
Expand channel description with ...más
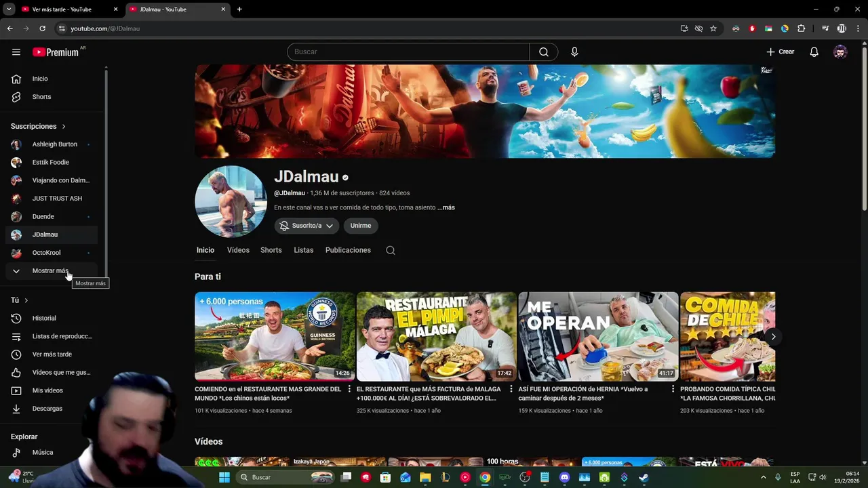(x=446, y=207)
